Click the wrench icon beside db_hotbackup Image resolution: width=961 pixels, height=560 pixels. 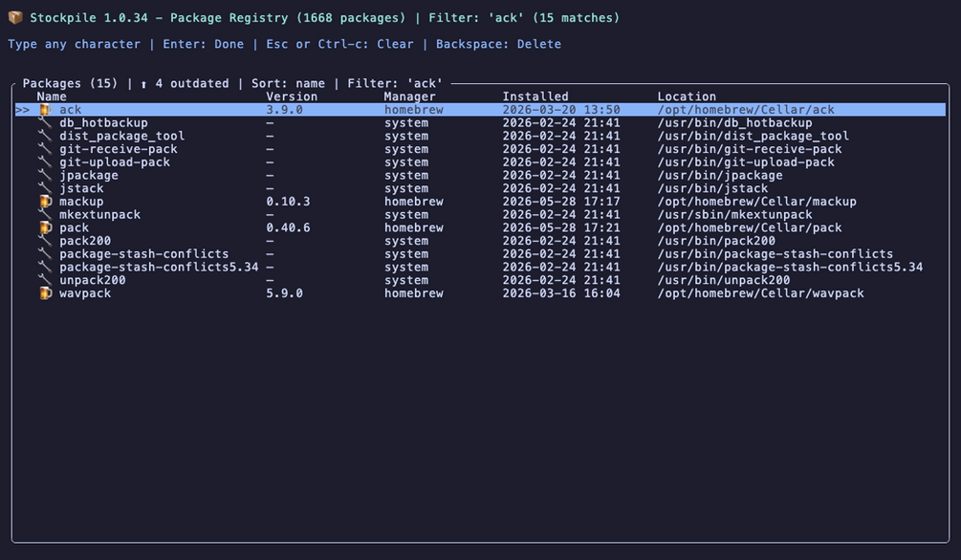(x=45, y=122)
